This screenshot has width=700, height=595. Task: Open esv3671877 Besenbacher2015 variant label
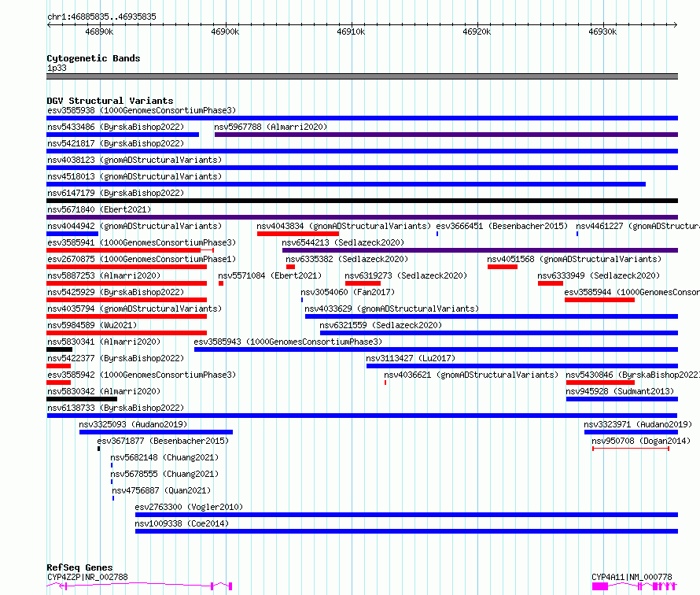pos(163,441)
